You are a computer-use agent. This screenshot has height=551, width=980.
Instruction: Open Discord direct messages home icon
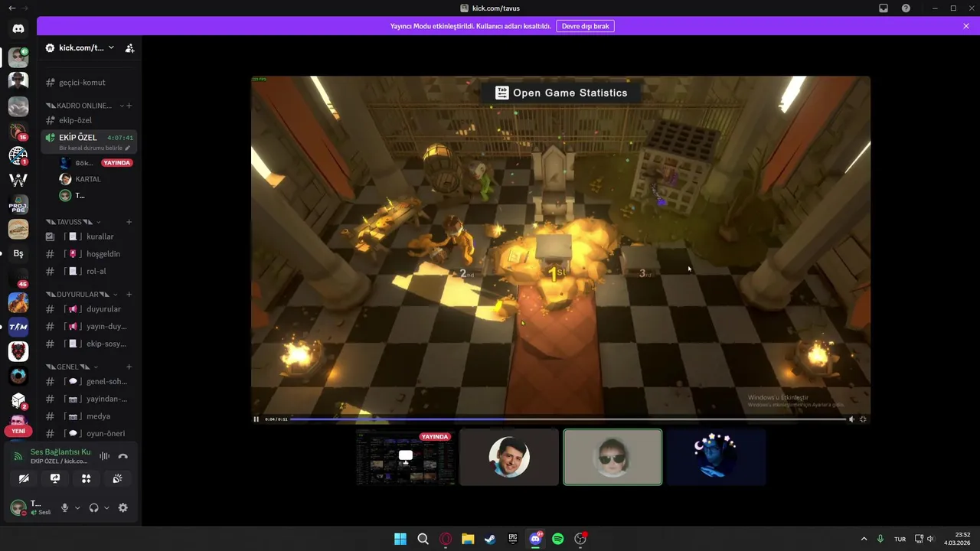point(18,28)
